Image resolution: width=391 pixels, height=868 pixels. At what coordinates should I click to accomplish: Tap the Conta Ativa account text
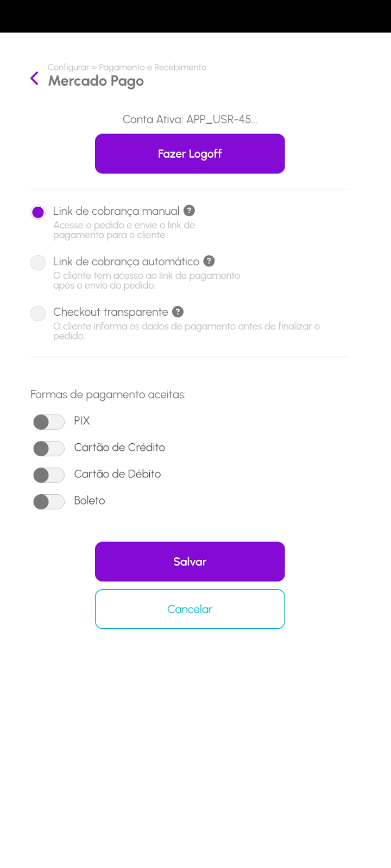190,119
